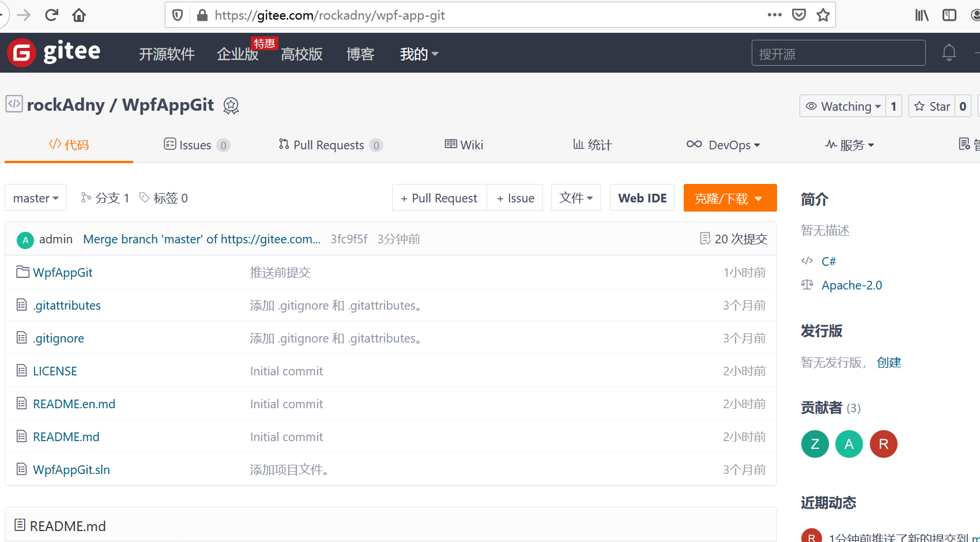Expand the DevOps menu
This screenshot has width=980, height=542.
(x=723, y=145)
